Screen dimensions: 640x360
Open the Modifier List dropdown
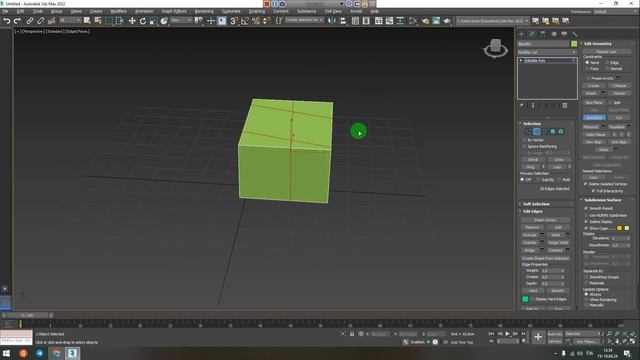pos(547,52)
